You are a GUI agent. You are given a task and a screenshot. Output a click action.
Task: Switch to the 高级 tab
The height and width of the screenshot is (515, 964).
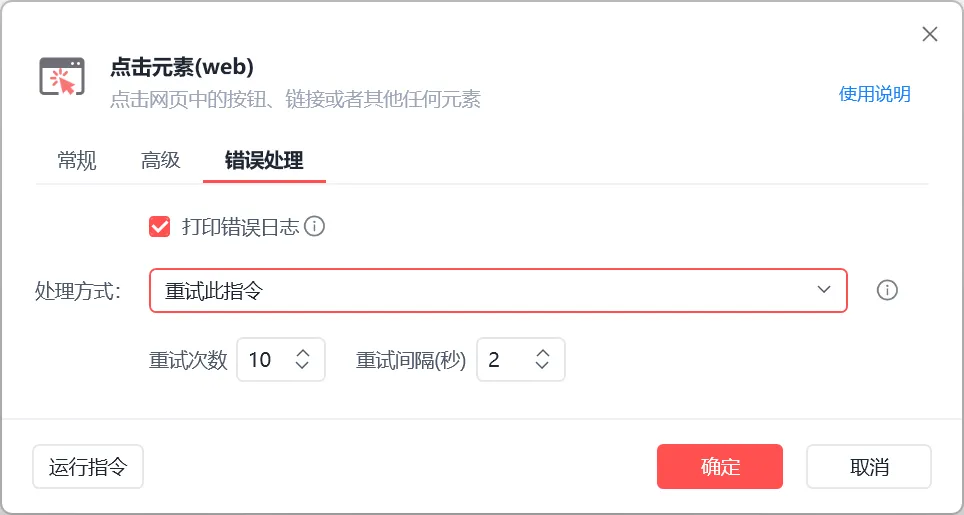(x=160, y=160)
